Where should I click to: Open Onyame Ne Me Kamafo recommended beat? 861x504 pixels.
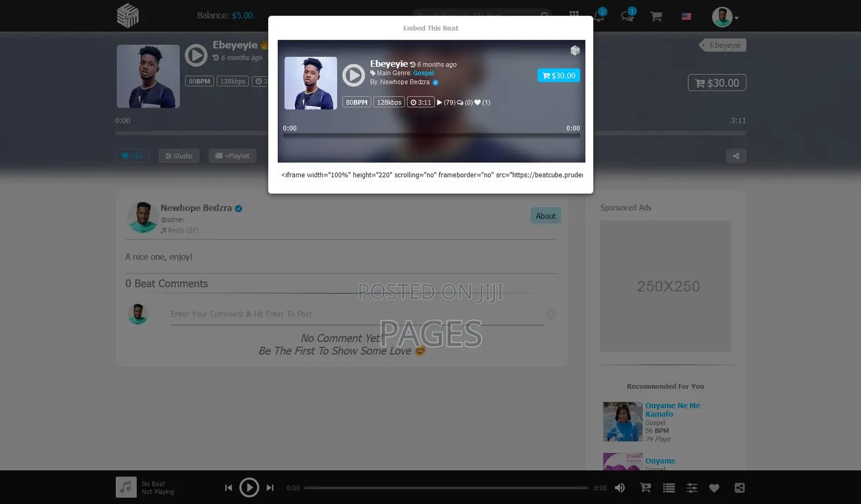tap(673, 410)
